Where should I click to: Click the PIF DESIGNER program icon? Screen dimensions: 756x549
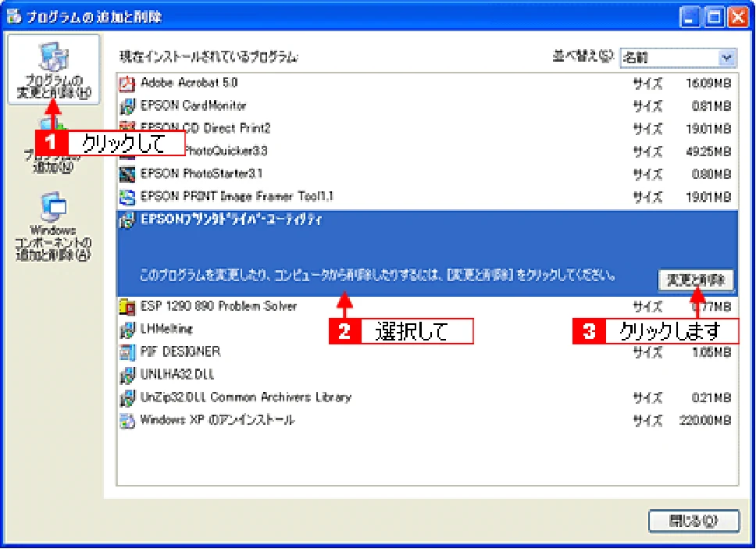point(127,352)
